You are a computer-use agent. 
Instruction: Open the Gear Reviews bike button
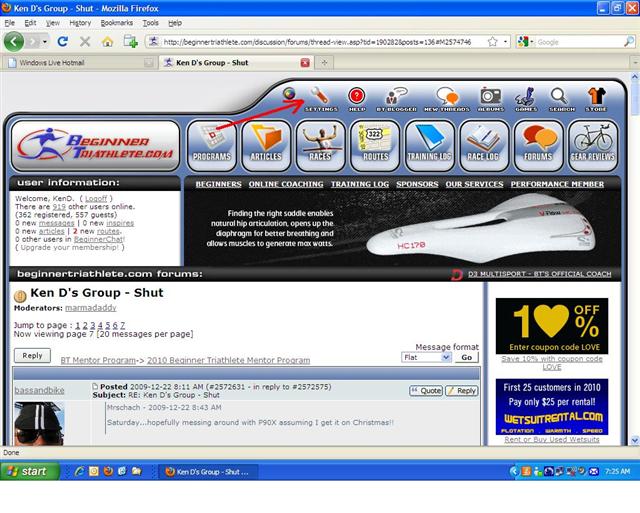pyautogui.click(x=593, y=146)
